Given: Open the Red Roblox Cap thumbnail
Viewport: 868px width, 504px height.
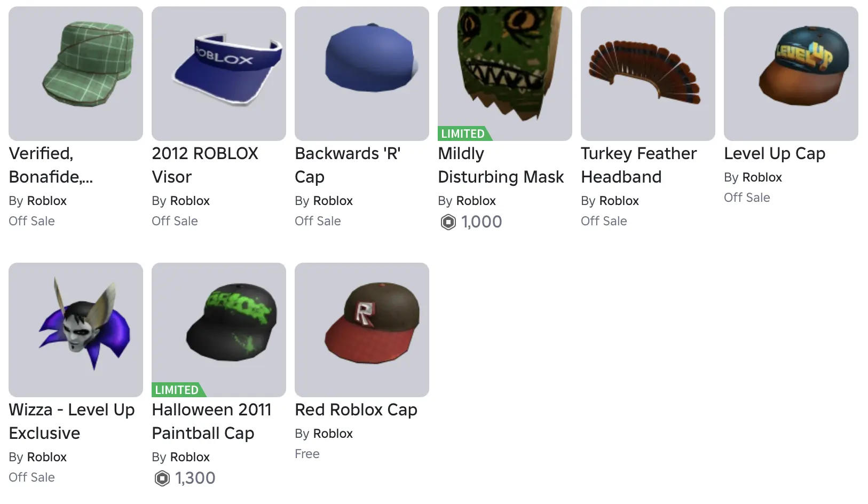Looking at the screenshot, I should (x=362, y=330).
